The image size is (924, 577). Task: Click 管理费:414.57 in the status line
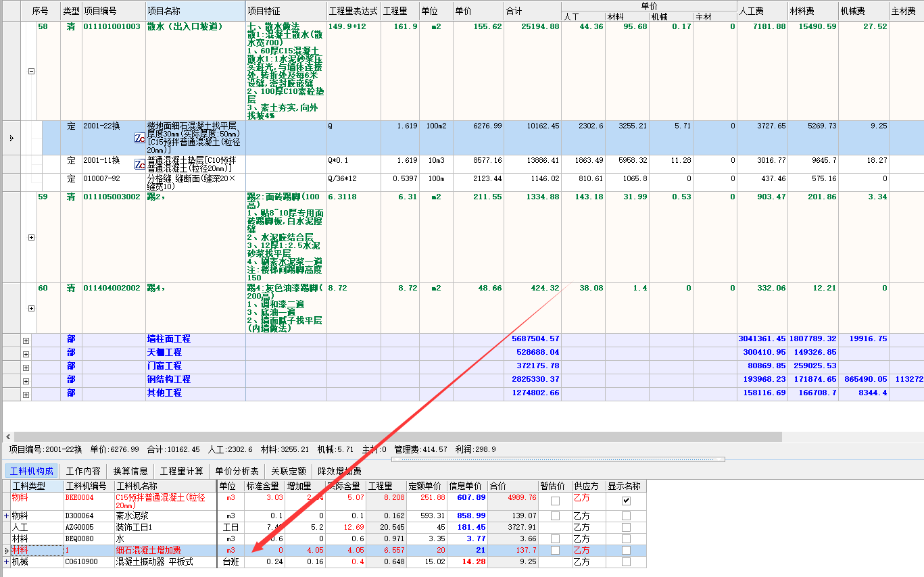click(421, 449)
